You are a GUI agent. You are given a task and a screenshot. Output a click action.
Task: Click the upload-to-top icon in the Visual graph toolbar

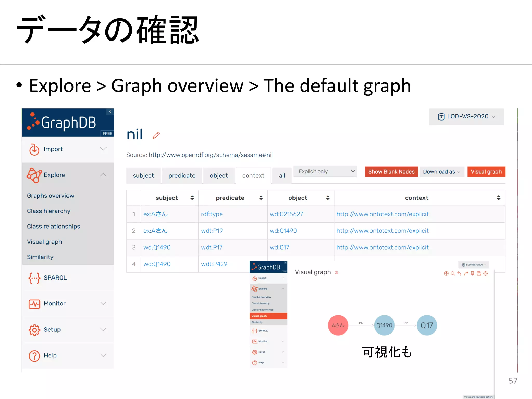click(x=446, y=273)
